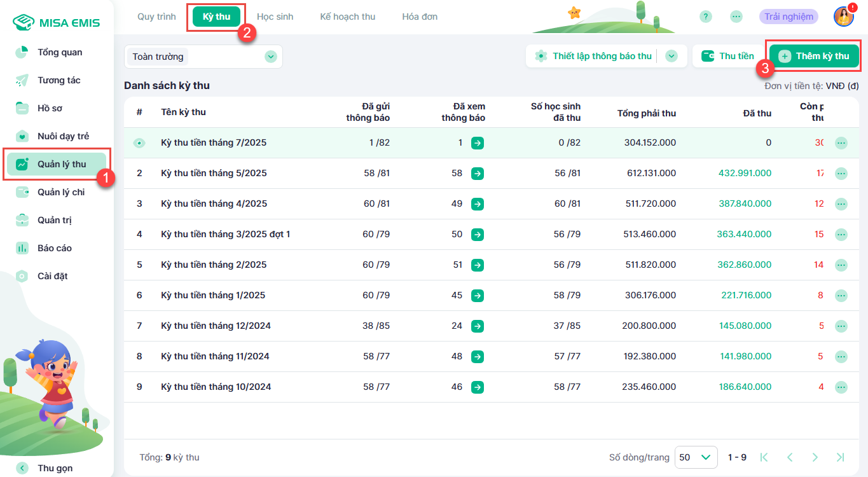Open the rows per page dropdown
Screen dimensions: 868x477
click(696, 457)
